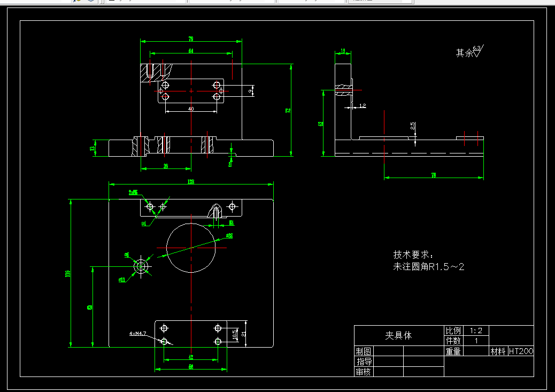The image size is (555, 392).
Task: Select the 19 width dimension in side view
Action: click(x=343, y=51)
